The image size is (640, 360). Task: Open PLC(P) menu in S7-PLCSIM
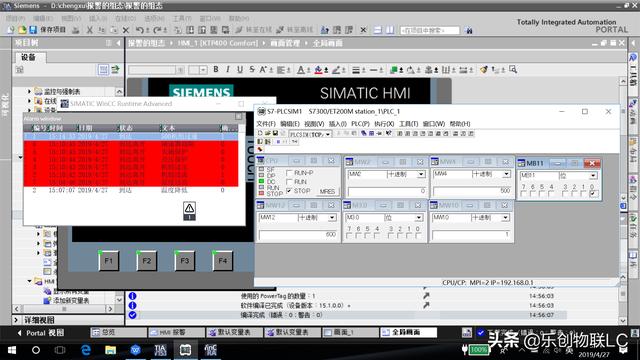pyautogui.click(x=360, y=124)
